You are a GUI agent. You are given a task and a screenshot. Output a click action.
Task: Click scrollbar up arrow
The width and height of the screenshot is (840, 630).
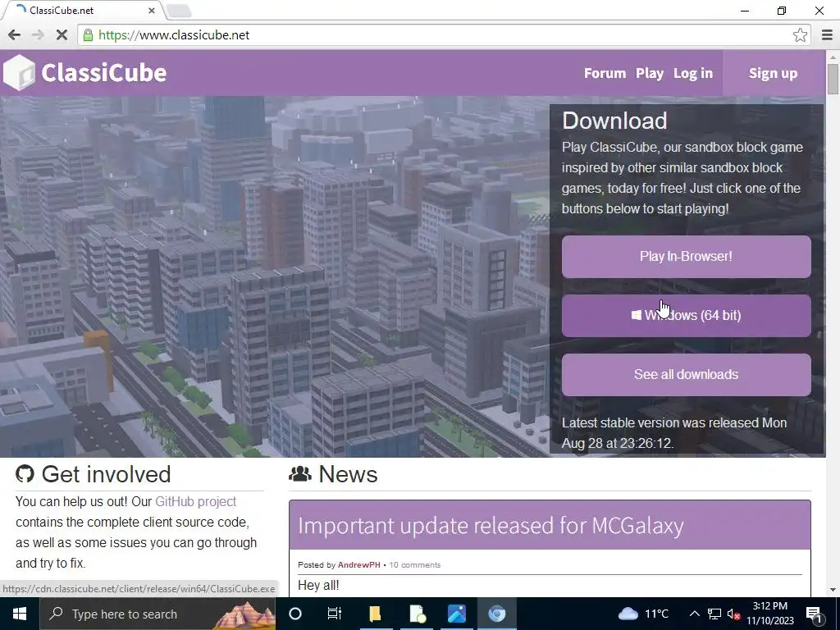[833, 57]
